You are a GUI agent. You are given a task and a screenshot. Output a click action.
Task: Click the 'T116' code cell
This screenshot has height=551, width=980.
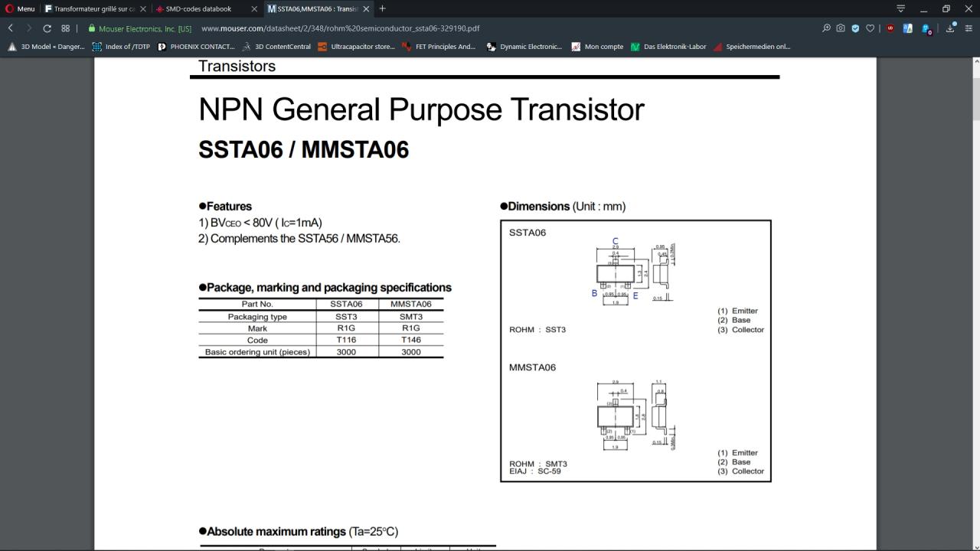coord(346,340)
